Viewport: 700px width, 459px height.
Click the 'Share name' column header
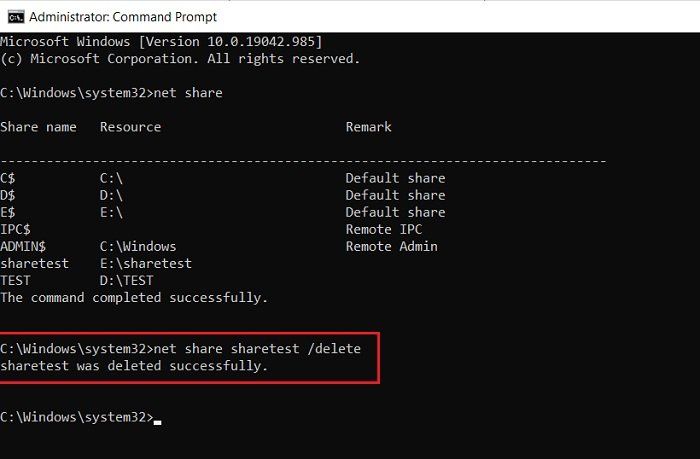pyautogui.click(x=38, y=127)
